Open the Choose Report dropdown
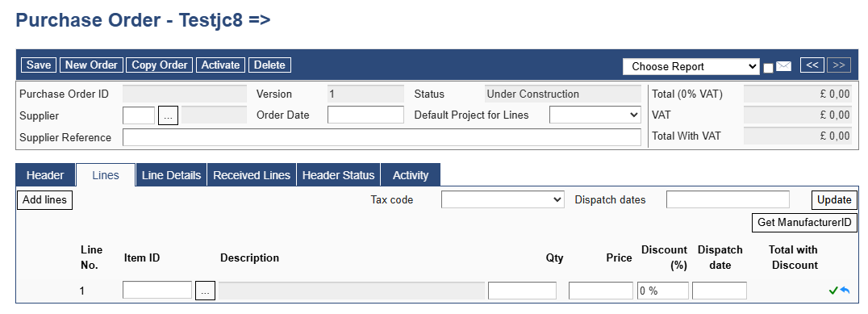Viewport: 868px width, 314px height. tap(691, 66)
